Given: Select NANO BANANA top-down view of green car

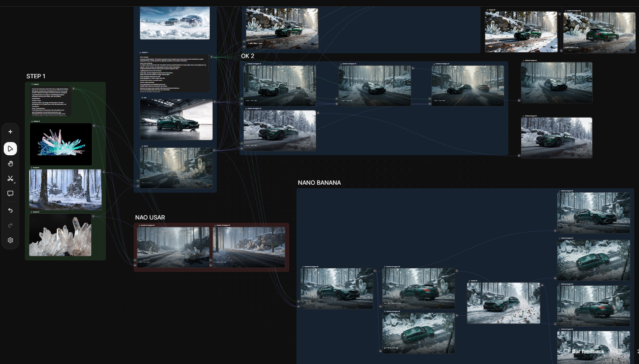Looking at the screenshot, I should point(419,333).
